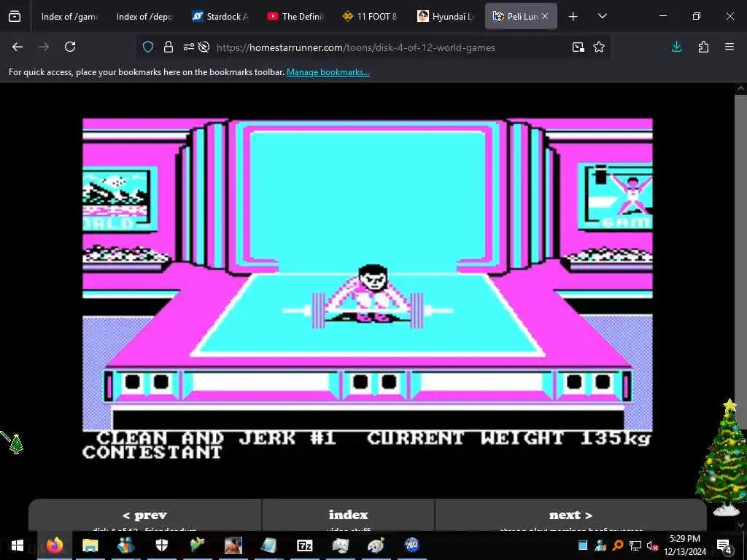747x560 pixels.
Task: Open the notepad app icon in taskbar
Action: click(x=268, y=545)
